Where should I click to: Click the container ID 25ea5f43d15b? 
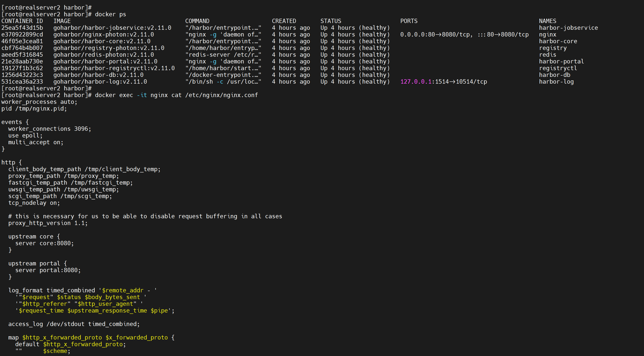pyautogui.click(x=22, y=28)
